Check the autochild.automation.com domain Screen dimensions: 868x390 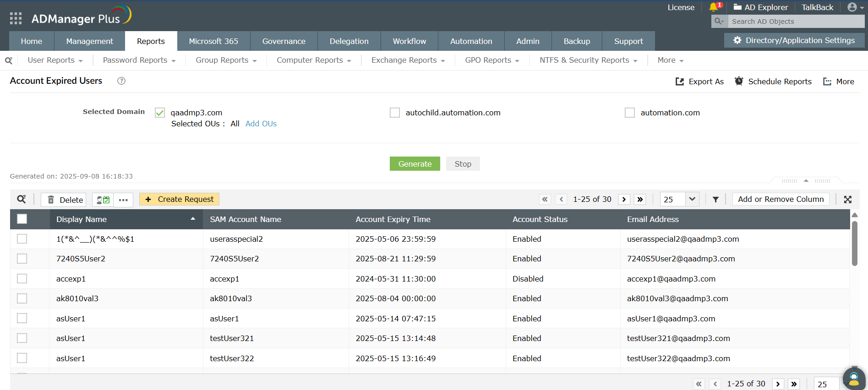pos(395,113)
